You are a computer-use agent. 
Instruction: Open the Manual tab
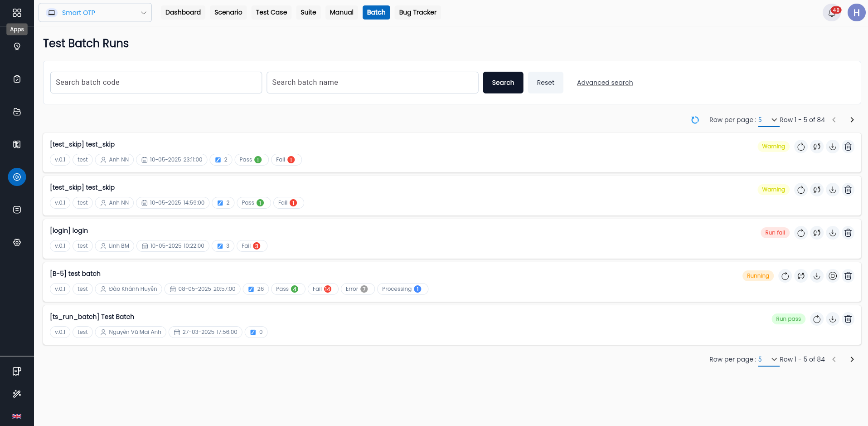pos(342,12)
